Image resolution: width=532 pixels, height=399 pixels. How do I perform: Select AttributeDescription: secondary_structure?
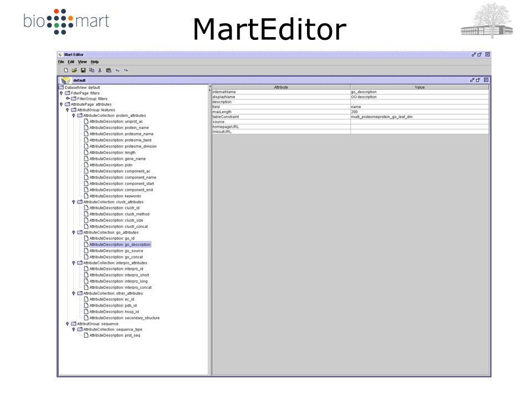pyautogui.click(x=125, y=318)
